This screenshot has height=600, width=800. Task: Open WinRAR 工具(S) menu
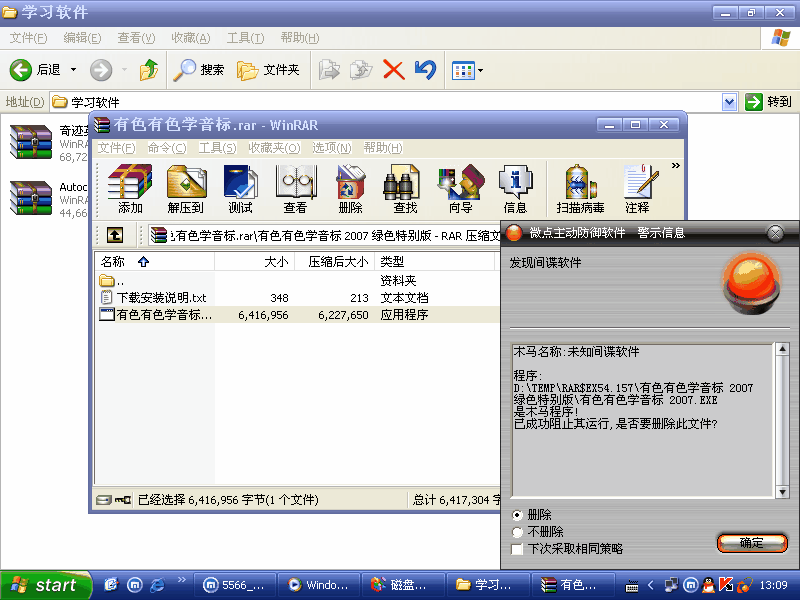(217, 148)
